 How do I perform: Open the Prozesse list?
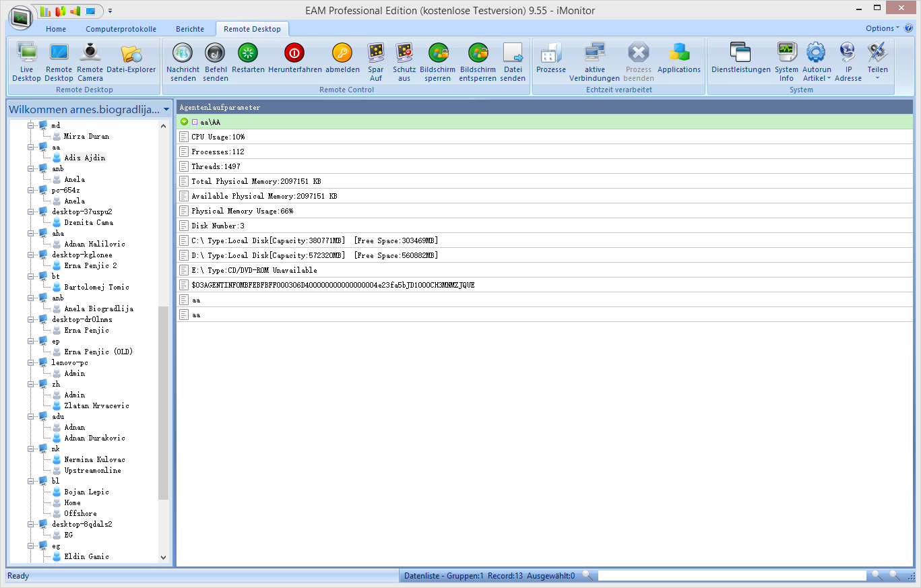(x=550, y=61)
